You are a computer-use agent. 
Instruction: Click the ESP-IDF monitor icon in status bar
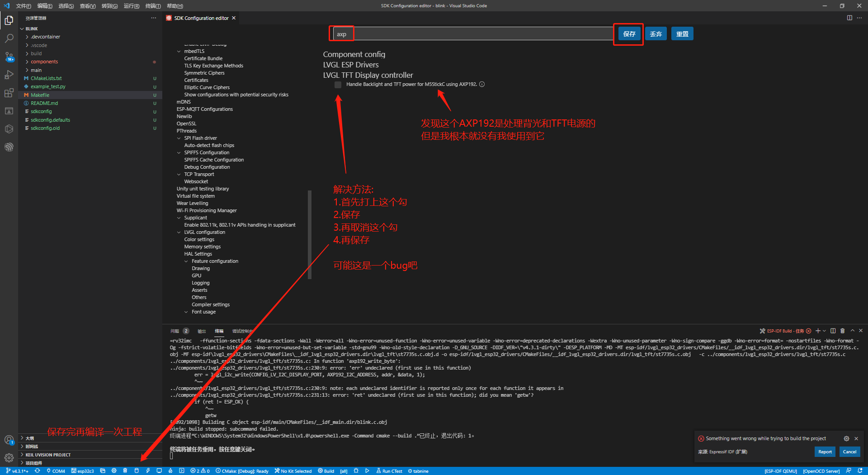coord(159,471)
